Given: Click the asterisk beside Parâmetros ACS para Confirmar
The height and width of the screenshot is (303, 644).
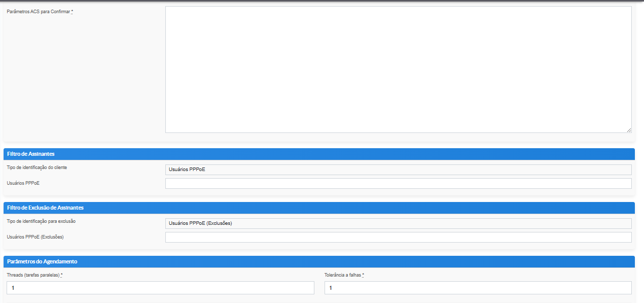Looking at the screenshot, I should click(72, 11).
